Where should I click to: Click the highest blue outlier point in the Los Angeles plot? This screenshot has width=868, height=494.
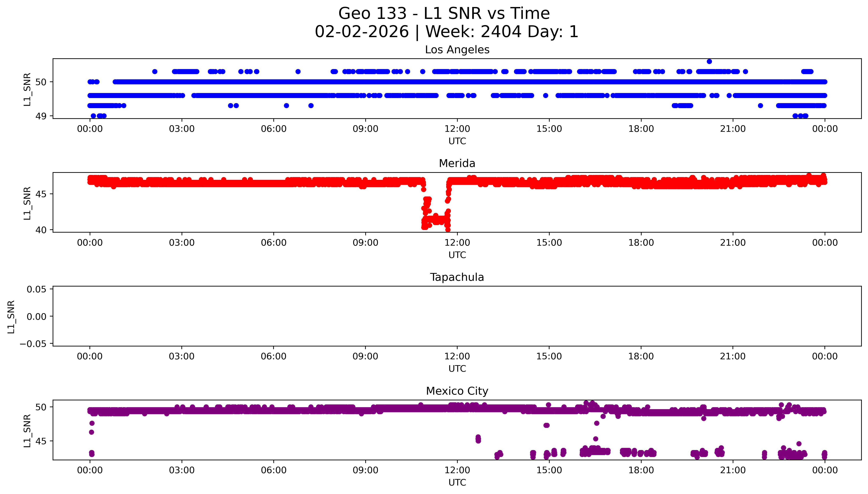tap(709, 61)
